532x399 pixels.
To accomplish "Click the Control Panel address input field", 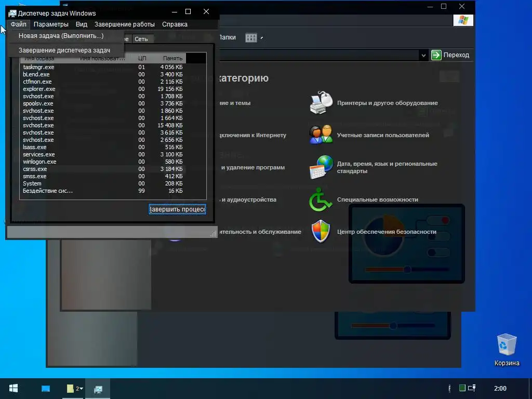I will pyautogui.click(x=319, y=55).
